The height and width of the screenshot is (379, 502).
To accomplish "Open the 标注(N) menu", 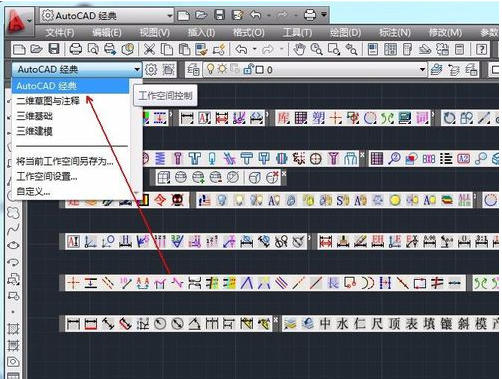I will coord(395,33).
